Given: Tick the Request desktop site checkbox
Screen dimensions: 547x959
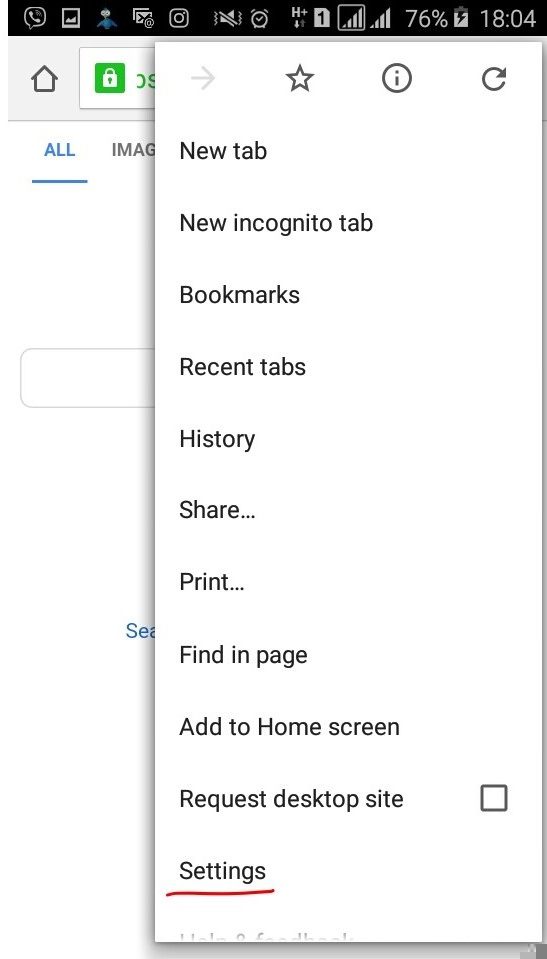Looking at the screenshot, I should (x=494, y=798).
